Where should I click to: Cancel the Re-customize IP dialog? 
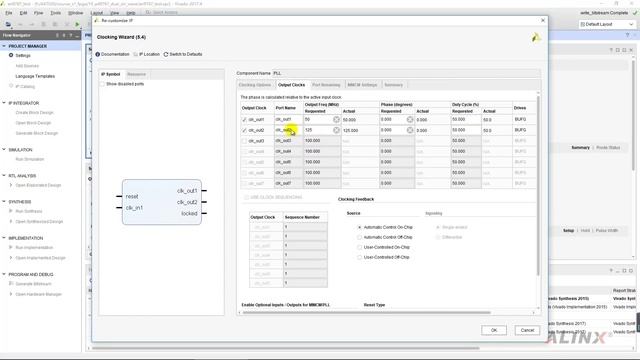tap(527, 330)
